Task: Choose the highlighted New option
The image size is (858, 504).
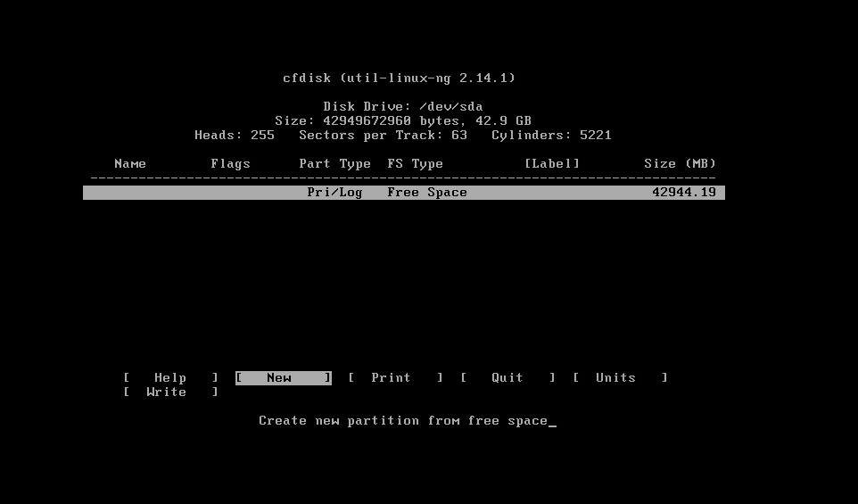Action: [x=284, y=377]
